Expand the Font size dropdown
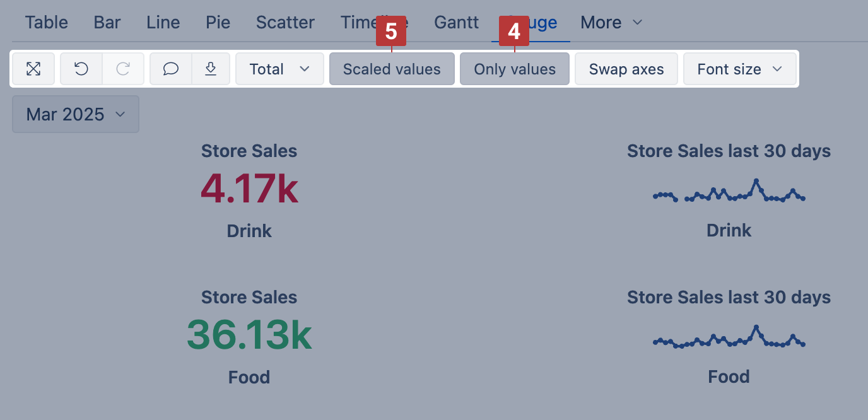 click(x=739, y=69)
